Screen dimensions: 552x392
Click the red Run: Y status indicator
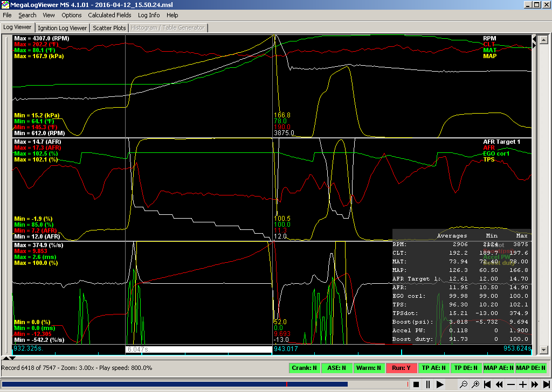(401, 368)
